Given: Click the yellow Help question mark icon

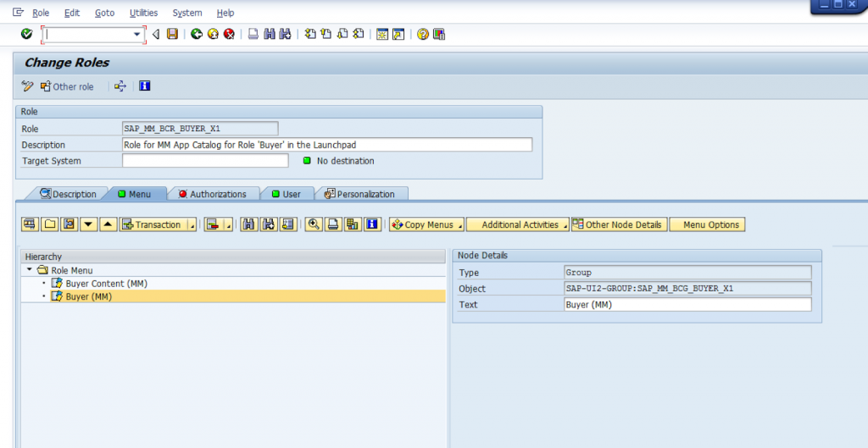Looking at the screenshot, I should [423, 34].
